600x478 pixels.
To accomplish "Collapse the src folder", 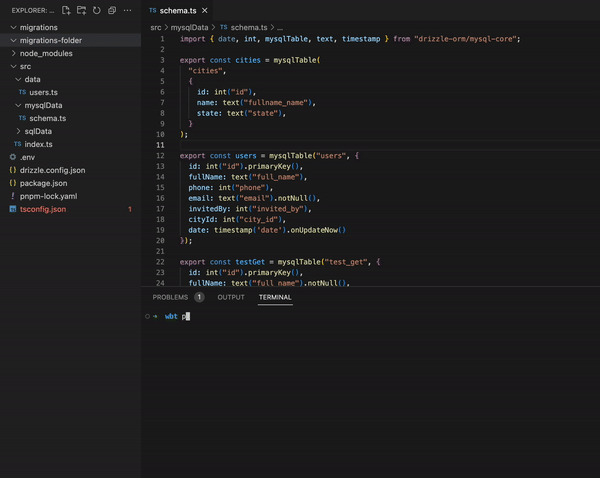I will coord(26,66).
